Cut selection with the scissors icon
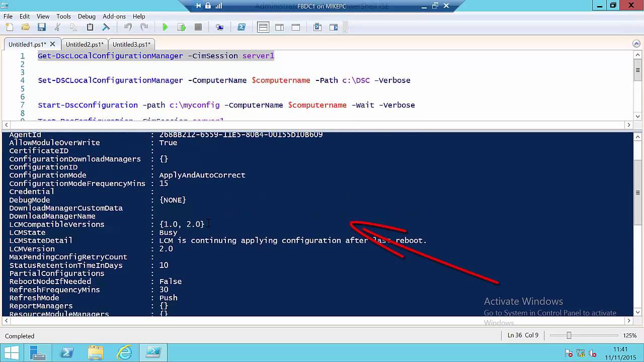The height and width of the screenshot is (362, 644). 57,27
